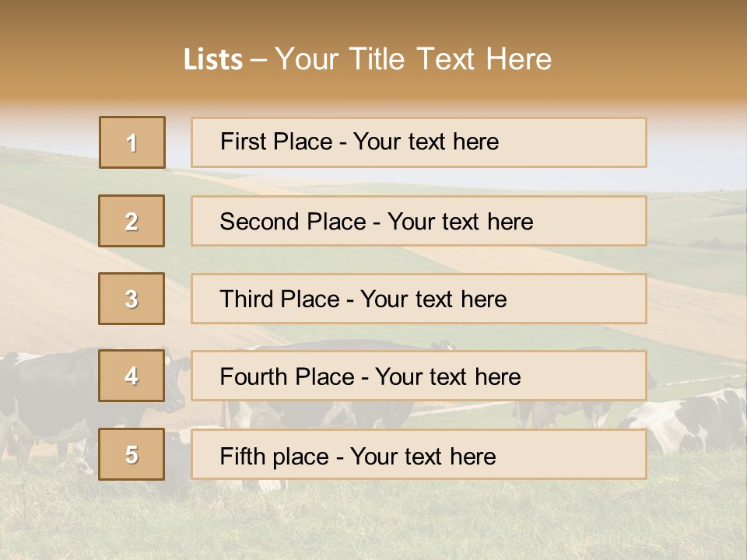Screen dimensions: 747x560
Task: Click the First Place text box
Action: [x=419, y=142]
